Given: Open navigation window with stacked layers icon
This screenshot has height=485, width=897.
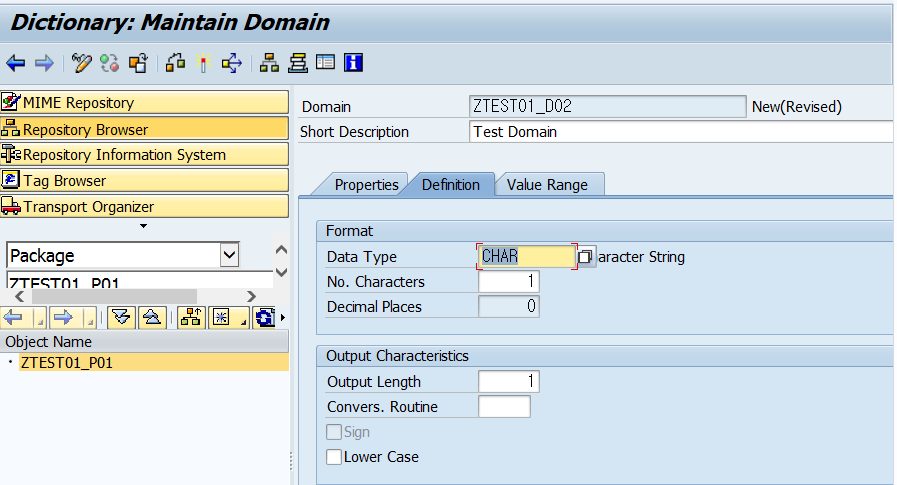Looking at the screenshot, I should point(297,63).
